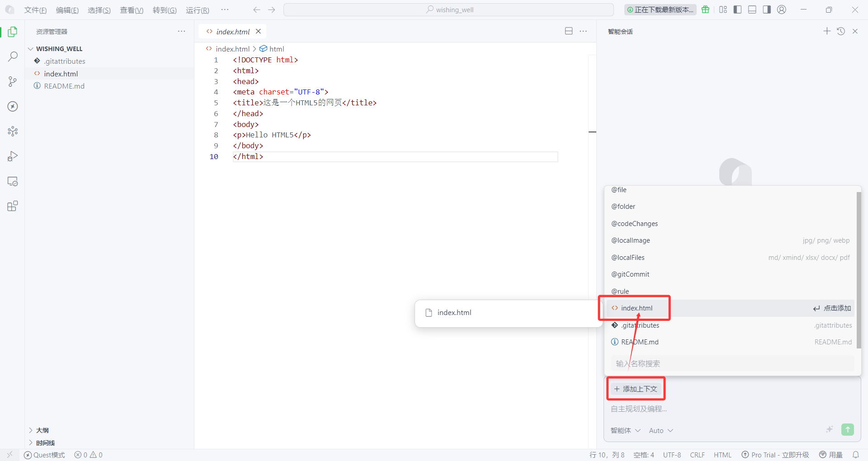The image size is (868, 461).
Task: Close the 智能会话 panel
Action: [855, 31]
